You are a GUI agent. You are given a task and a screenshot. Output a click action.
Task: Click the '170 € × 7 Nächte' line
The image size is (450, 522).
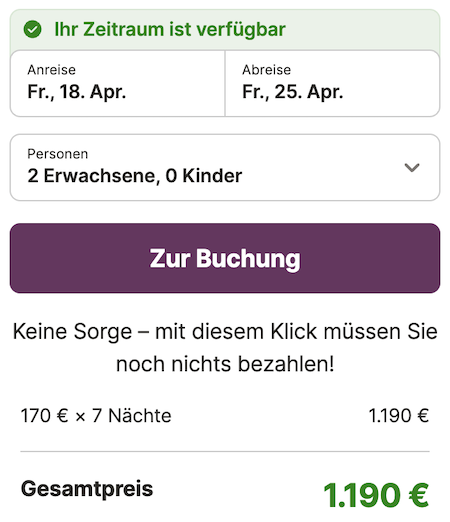point(96,416)
